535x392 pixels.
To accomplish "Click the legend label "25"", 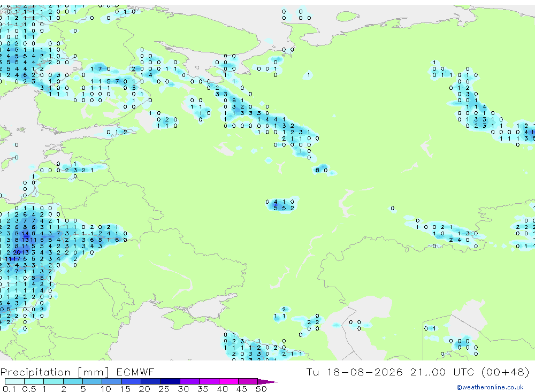I will click(164, 389).
